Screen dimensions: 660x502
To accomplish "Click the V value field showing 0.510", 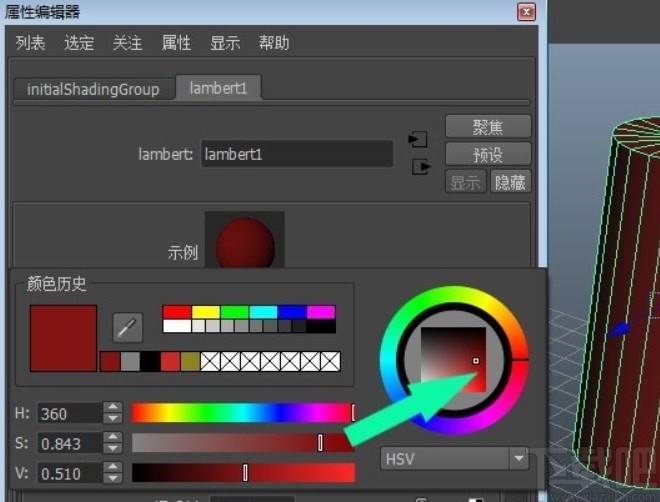I will coord(69,473).
